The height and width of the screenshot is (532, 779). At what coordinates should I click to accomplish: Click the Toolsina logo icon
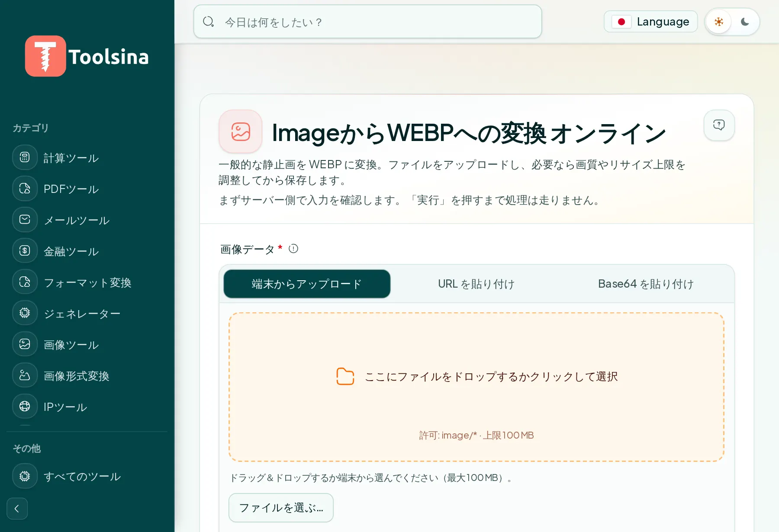(45, 56)
